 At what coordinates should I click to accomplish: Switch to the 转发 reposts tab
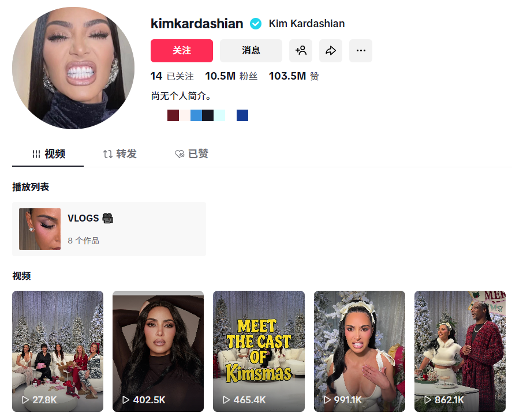click(119, 153)
